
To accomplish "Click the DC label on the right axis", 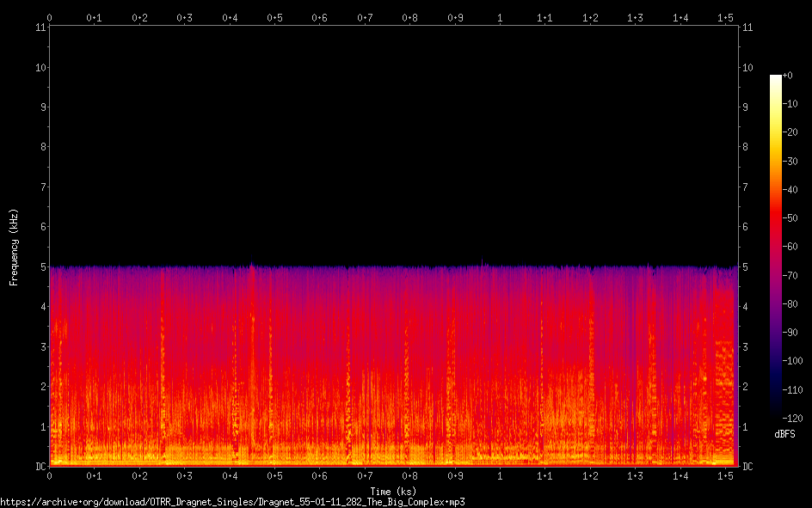I will click(x=747, y=467).
